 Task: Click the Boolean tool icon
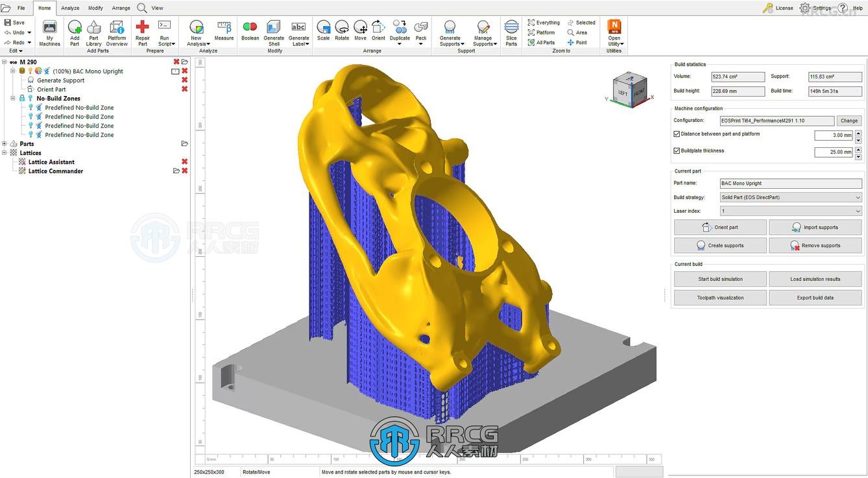[250, 27]
